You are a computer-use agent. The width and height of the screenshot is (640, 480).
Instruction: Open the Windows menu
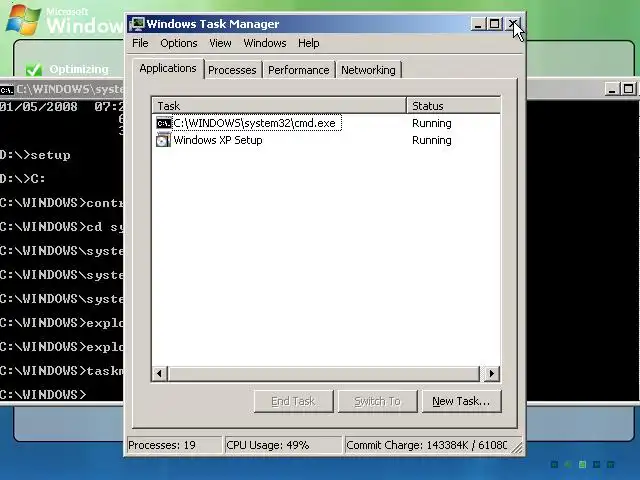(264, 43)
